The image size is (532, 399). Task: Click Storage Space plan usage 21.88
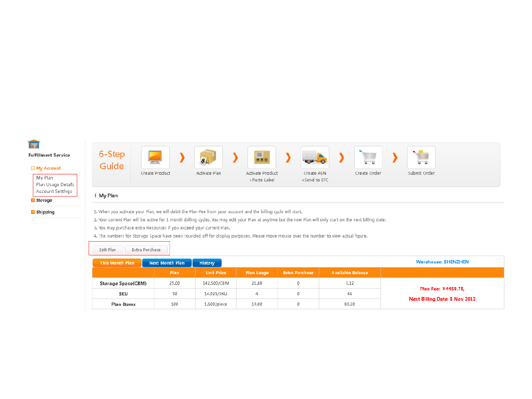coord(257,283)
